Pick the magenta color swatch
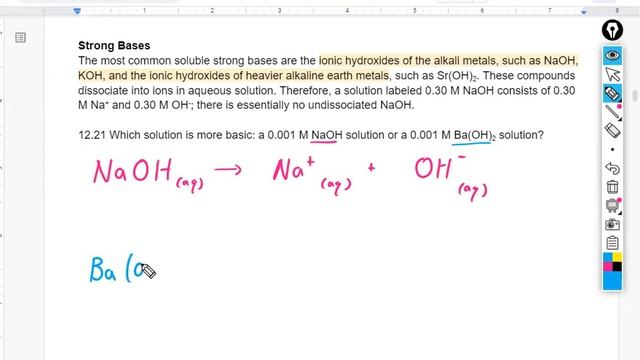The height and width of the screenshot is (360, 640). 608,267
